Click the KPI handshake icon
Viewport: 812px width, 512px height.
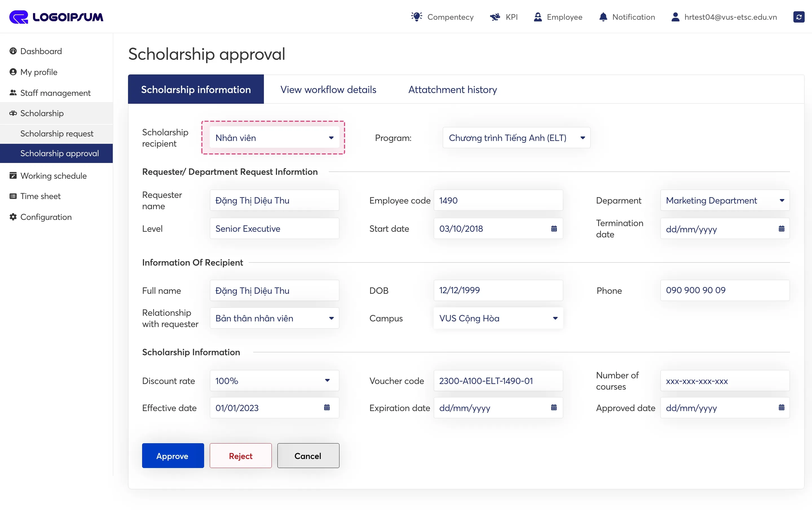tap(495, 17)
